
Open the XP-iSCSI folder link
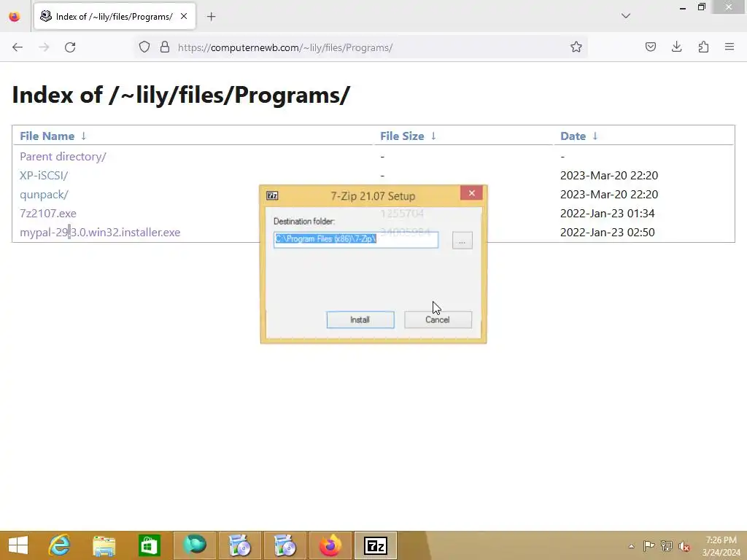44,175
